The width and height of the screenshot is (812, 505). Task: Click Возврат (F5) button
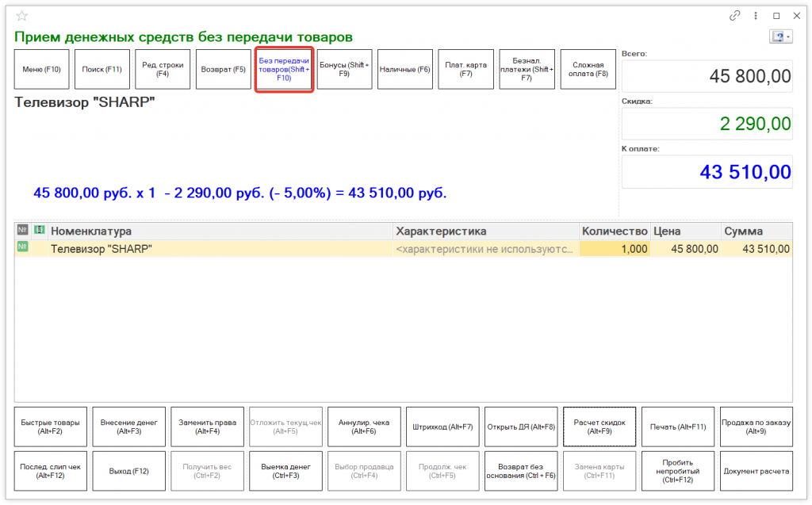tap(224, 69)
